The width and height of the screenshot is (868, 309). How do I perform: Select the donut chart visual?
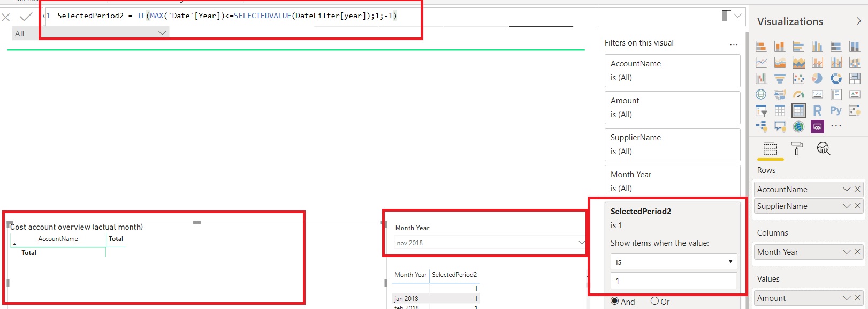coord(836,79)
